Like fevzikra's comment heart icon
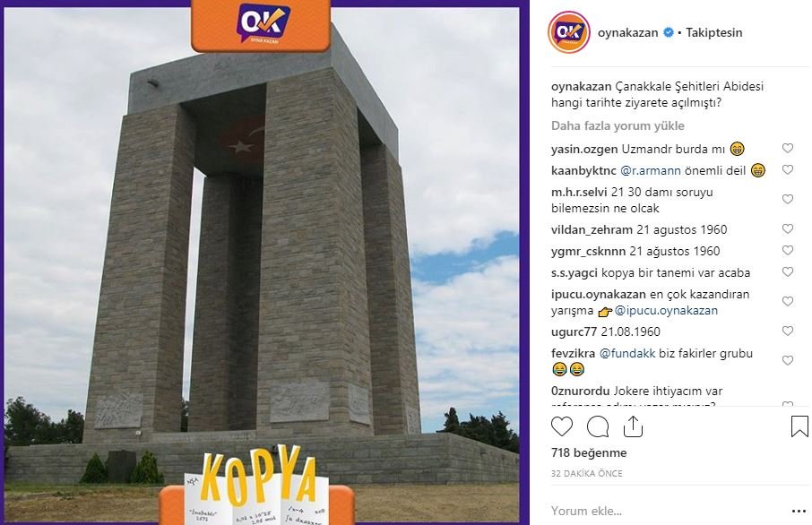 point(788,360)
